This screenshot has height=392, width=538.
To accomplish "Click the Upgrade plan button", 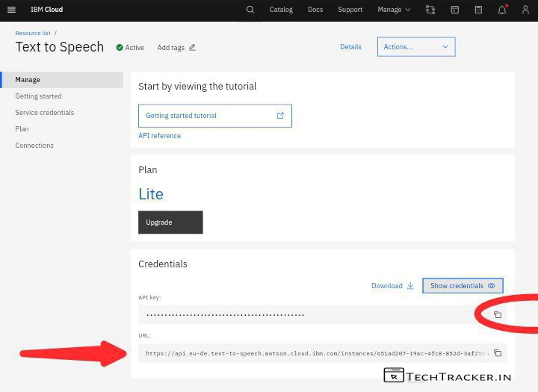I will (x=170, y=223).
